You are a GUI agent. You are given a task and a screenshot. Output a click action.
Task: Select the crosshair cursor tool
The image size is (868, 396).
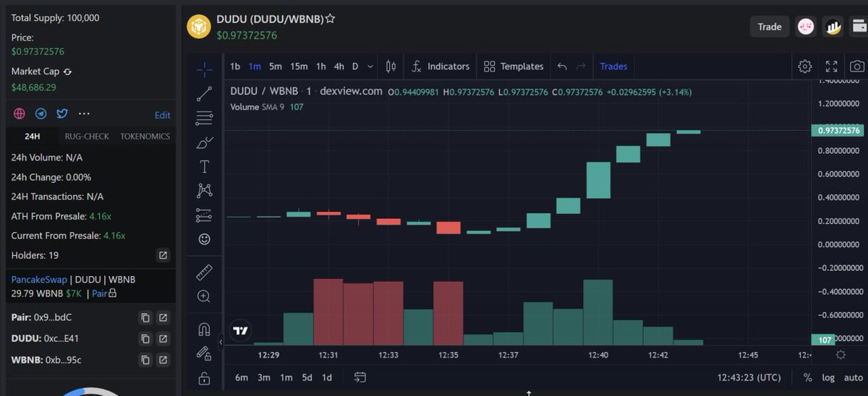click(205, 69)
